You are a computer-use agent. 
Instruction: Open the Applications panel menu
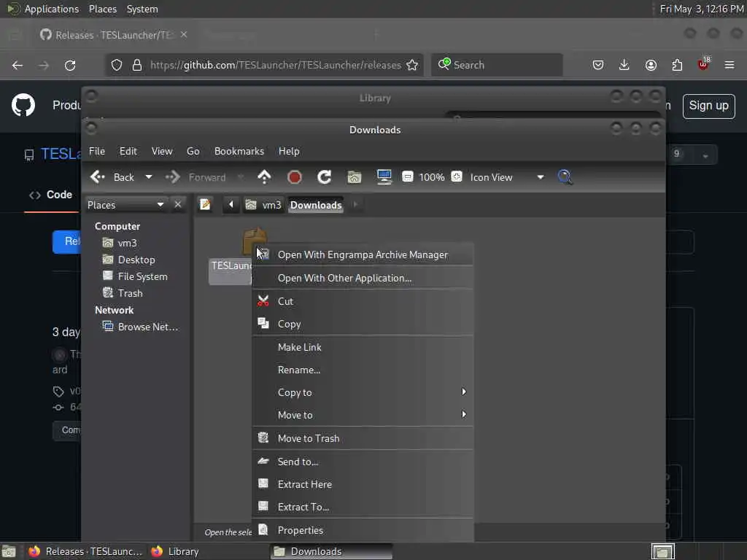tap(52, 9)
